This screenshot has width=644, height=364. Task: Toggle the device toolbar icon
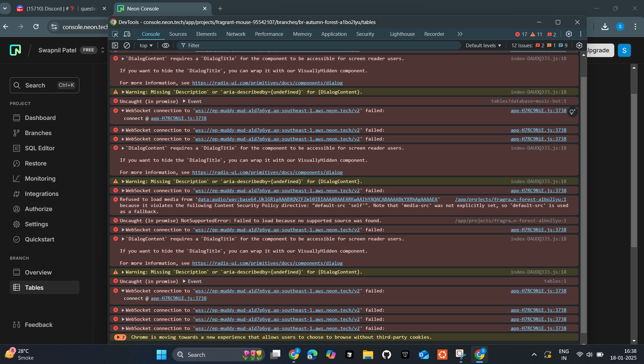(x=127, y=34)
